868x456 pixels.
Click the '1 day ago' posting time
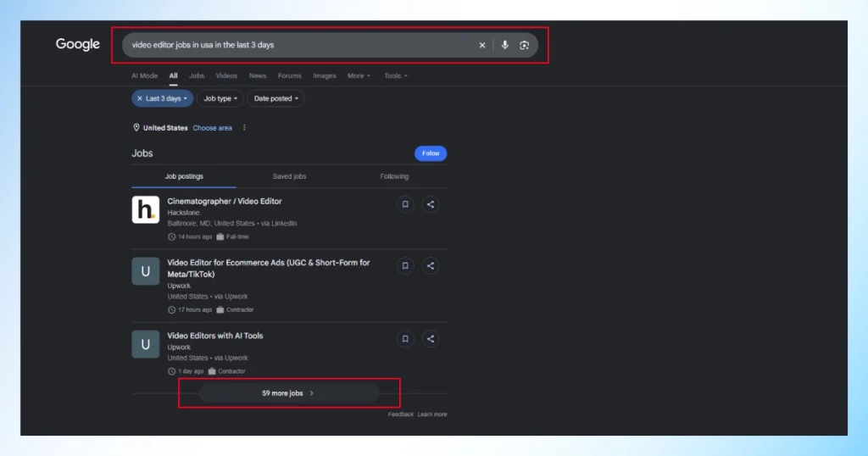click(191, 371)
